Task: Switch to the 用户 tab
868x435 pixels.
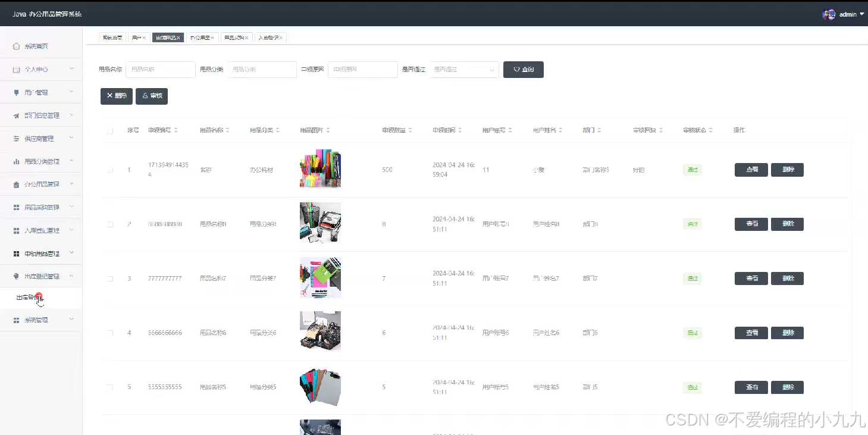Action: coord(139,37)
